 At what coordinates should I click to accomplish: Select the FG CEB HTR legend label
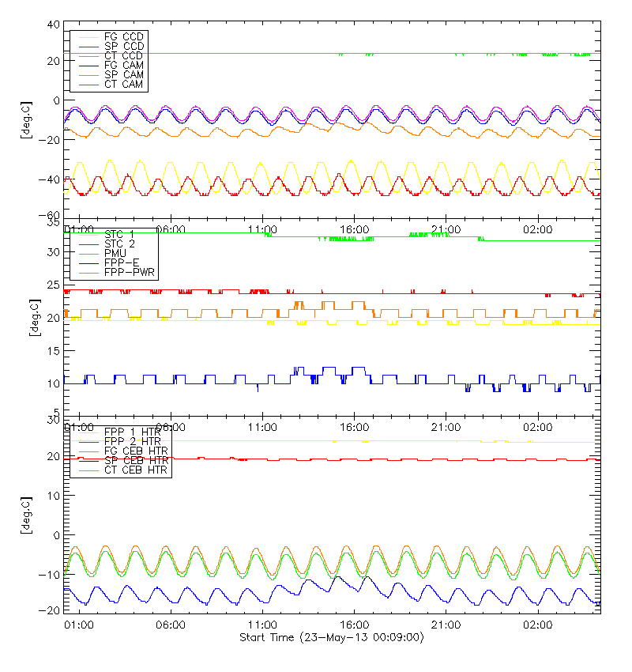(136, 451)
